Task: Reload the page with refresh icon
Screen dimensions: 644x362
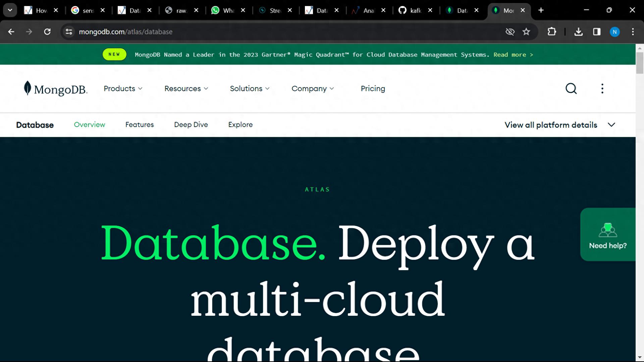Action: tap(47, 32)
